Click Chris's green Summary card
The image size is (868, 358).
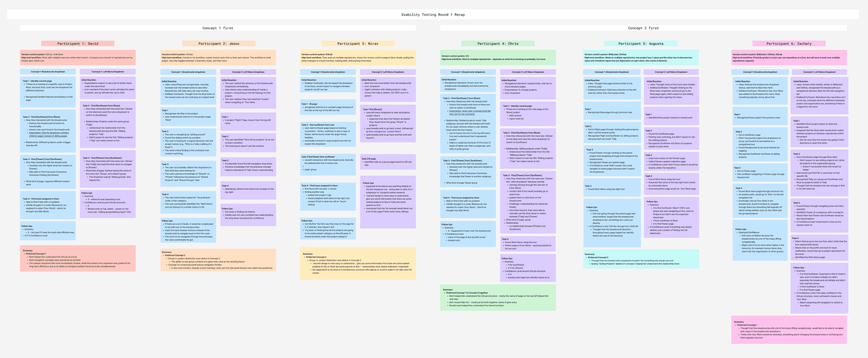point(498,297)
